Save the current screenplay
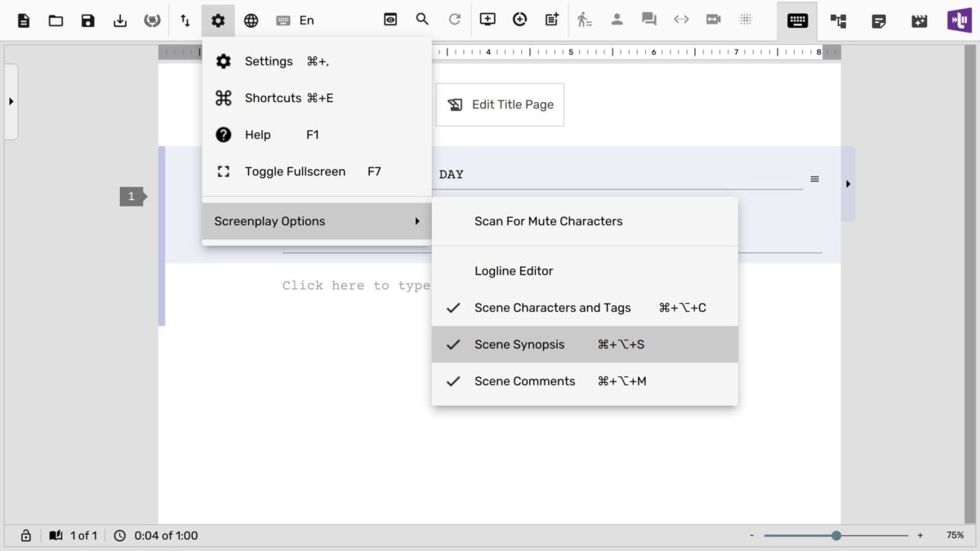 pyautogui.click(x=87, y=20)
